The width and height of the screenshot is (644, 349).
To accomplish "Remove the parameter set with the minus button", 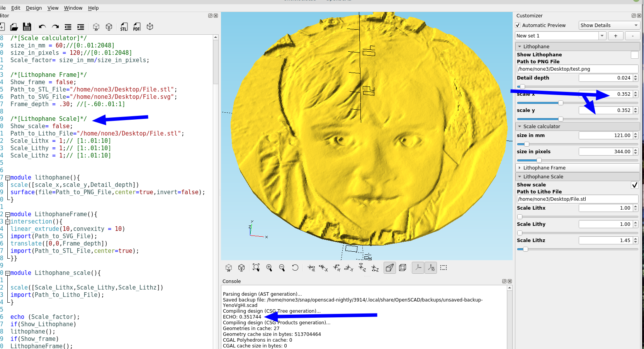I will (x=632, y=36).
